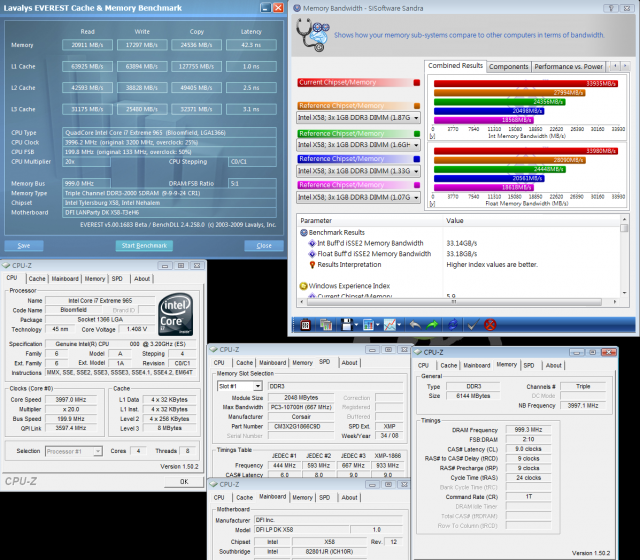
Task: Switch to the Performance vs. Power tab
Action: (568, 67)
